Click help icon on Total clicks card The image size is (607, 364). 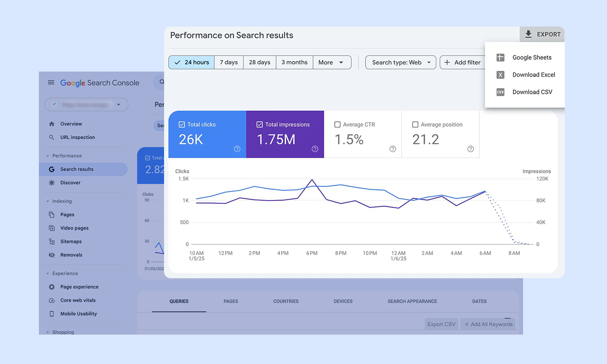coord(237,149)
